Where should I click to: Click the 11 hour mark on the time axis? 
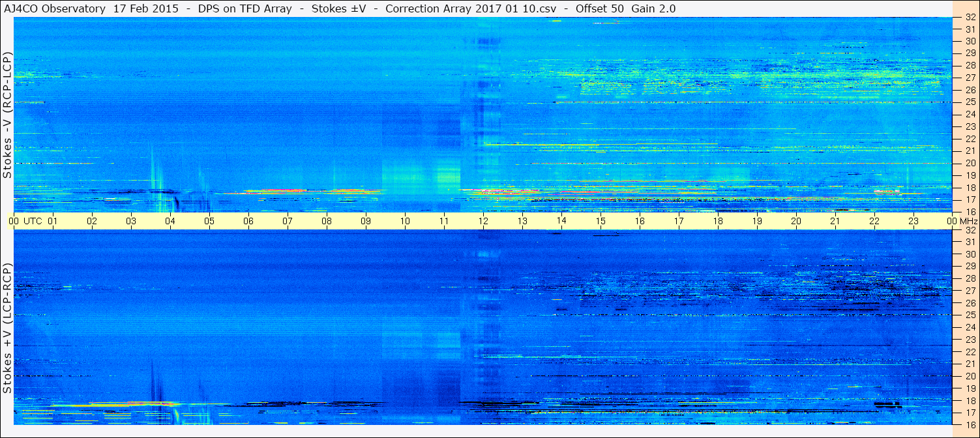coord(445,221)
